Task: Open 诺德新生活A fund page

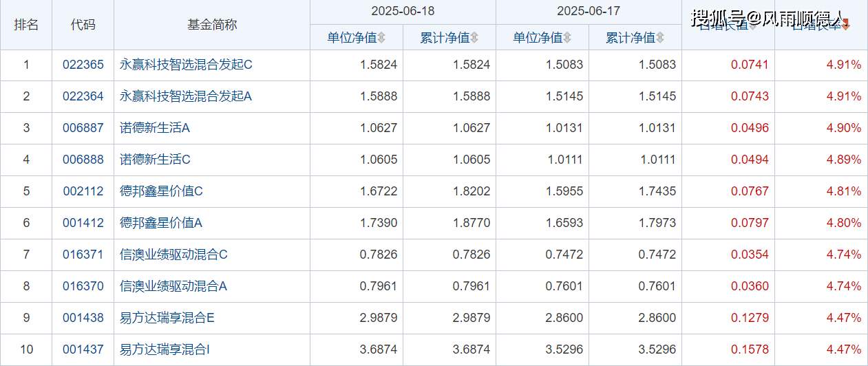Action: coord(155,128)
